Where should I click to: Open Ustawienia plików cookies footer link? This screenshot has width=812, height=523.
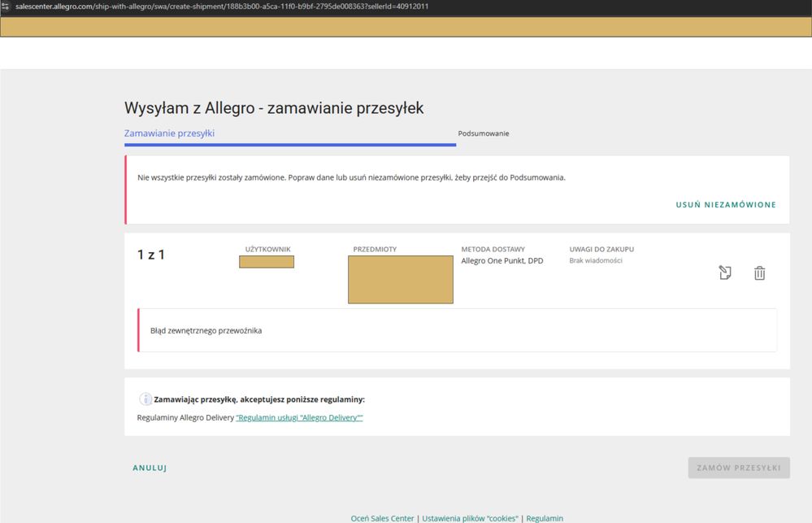coord(471,518)
